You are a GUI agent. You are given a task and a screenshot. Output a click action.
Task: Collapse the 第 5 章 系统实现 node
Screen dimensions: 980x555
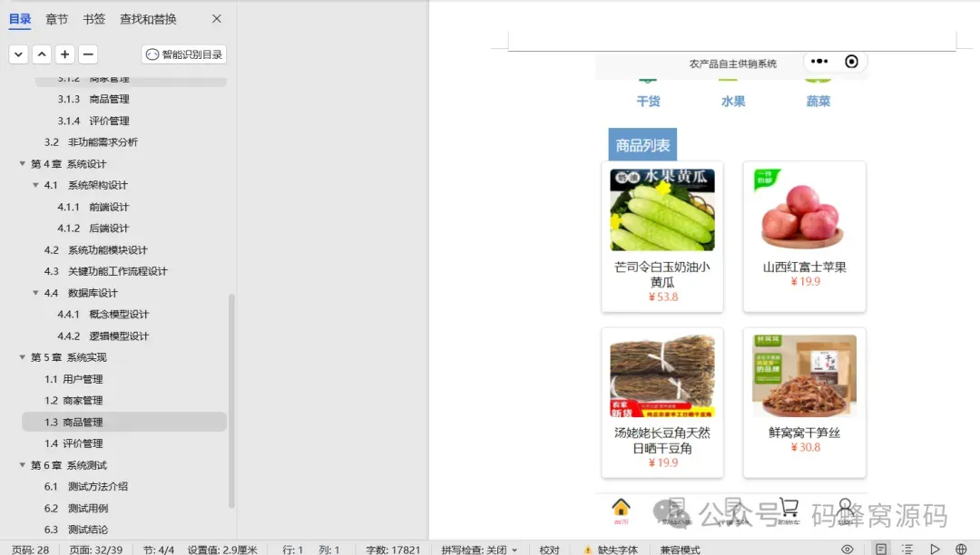tap(23, 357)
